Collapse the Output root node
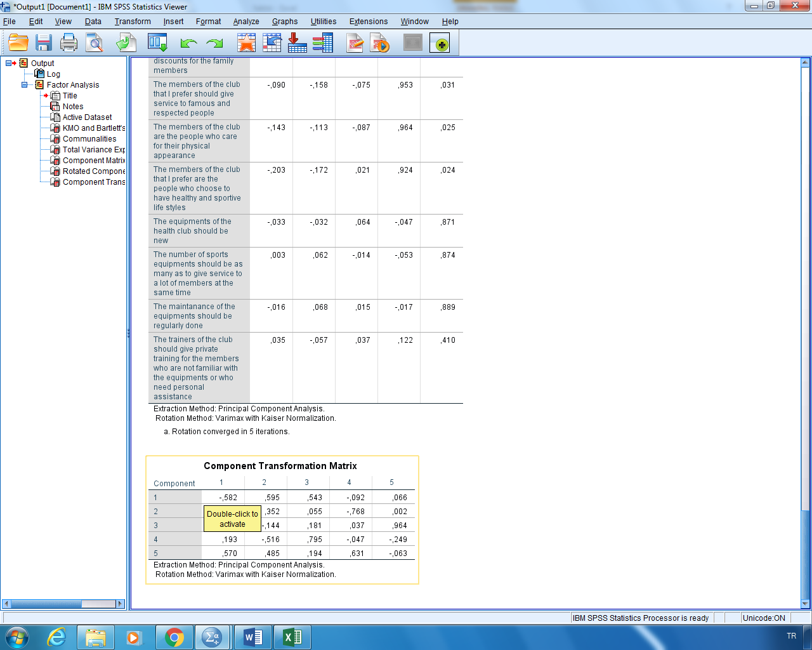Image resolution: width=812 pixels, height=650 pixels. pos(9,63)
